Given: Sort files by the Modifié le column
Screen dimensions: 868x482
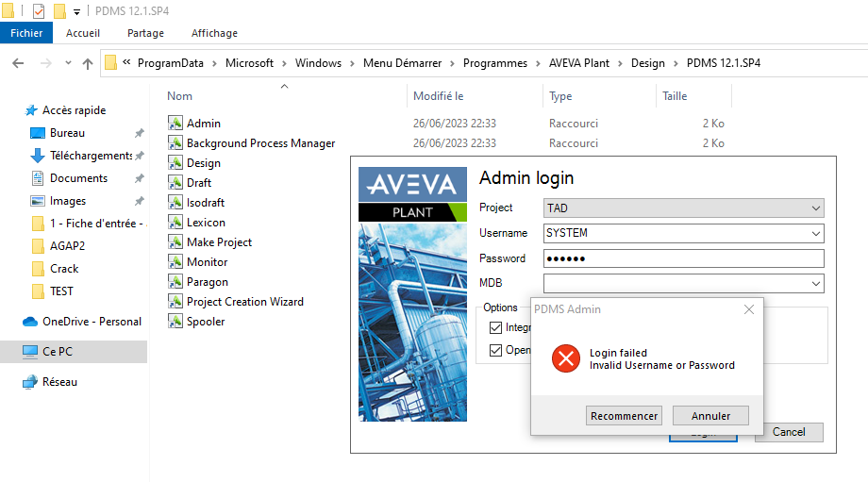Looking at the screenshot, I should coord(439,95).
